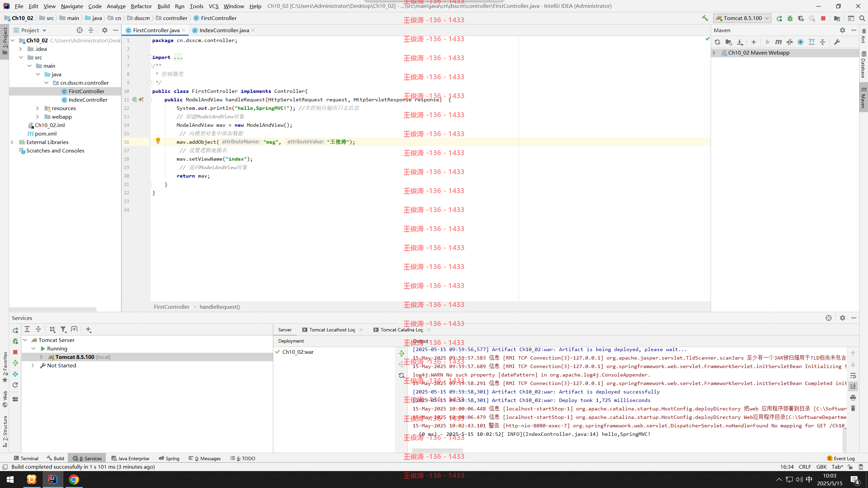Expand the Not Started services node
The image size is (868, 488).
click(33, 365)
